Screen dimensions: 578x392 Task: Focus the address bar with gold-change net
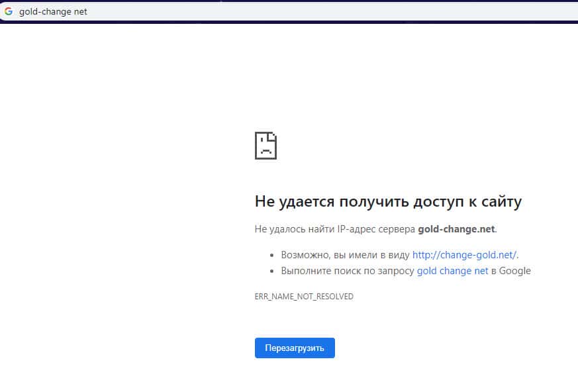[265, 11]
